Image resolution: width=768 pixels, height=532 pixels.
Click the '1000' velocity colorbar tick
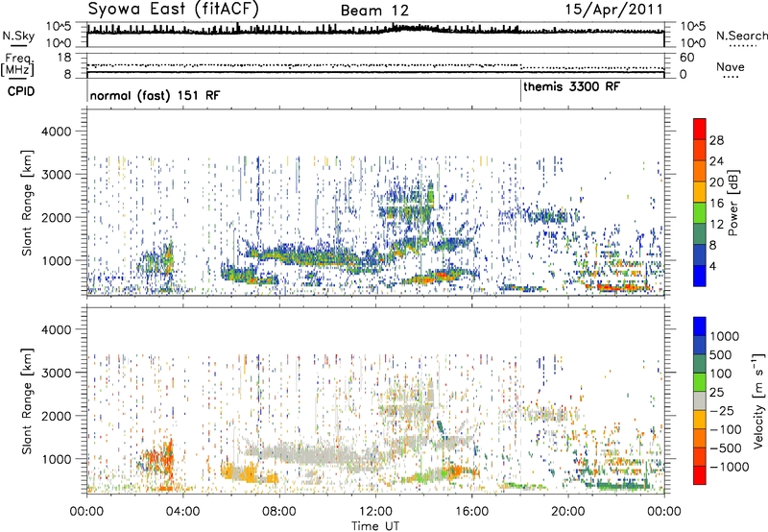(724, 336)
